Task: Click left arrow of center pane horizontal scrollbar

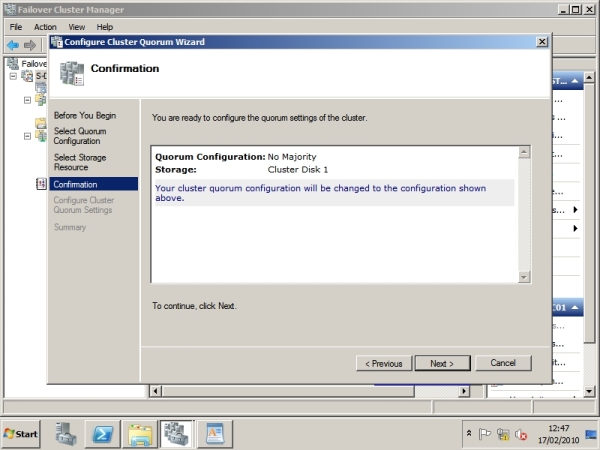Action: coord(155,391)
